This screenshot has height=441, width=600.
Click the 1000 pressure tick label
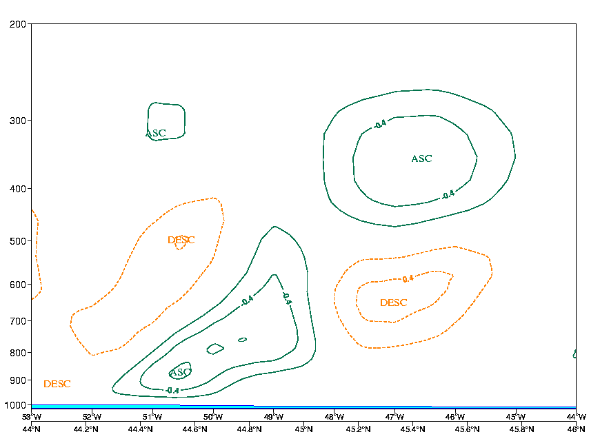15,405
